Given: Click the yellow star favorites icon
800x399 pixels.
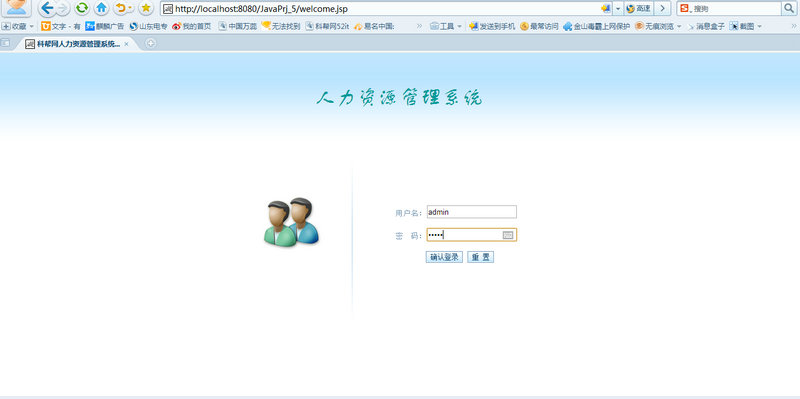Looking at the screenshot, I should tap(146, 8).
